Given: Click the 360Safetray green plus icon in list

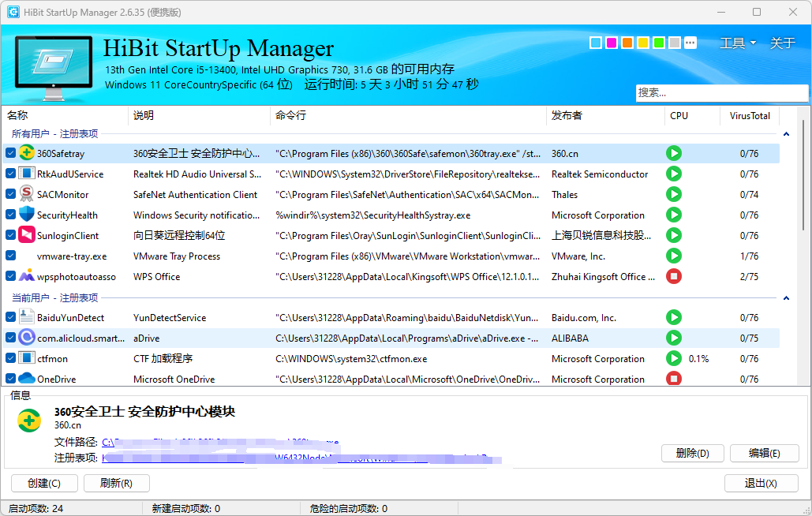Looking at the screenshot, I should tap(26, 153).
